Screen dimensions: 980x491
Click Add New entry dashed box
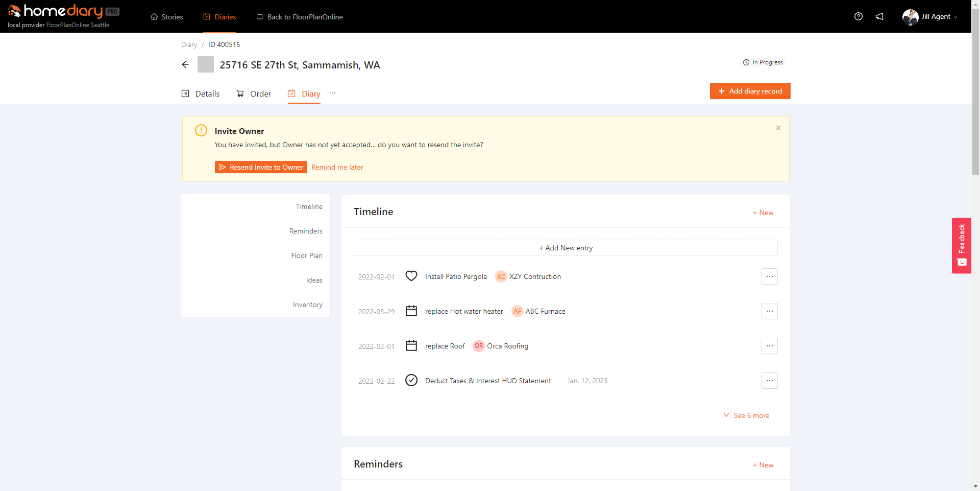(x=566, y=248)
